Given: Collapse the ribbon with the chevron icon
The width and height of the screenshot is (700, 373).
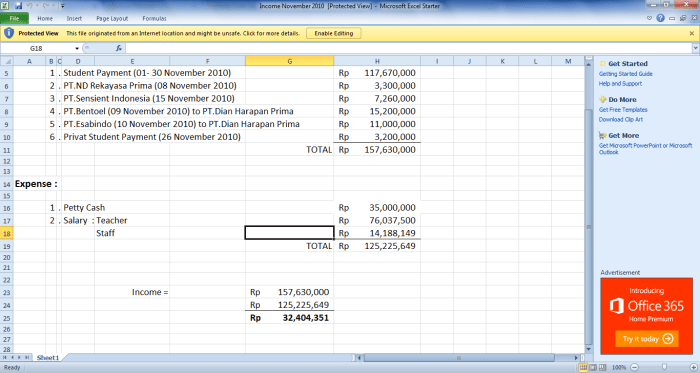Looking at the screenshot, I should pos(649,18).
